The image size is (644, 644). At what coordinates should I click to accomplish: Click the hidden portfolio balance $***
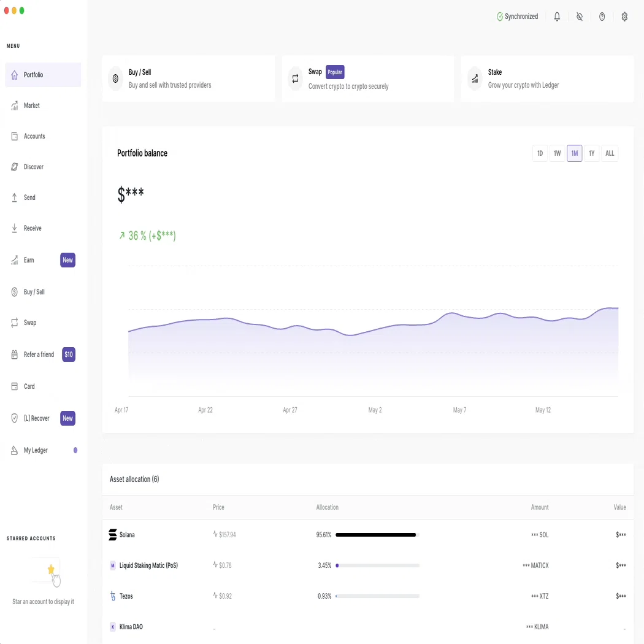coord(131,194)
